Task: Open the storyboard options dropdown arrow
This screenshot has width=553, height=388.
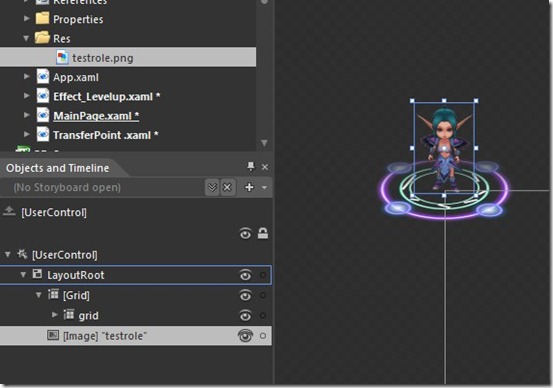Action: point(264,188)
